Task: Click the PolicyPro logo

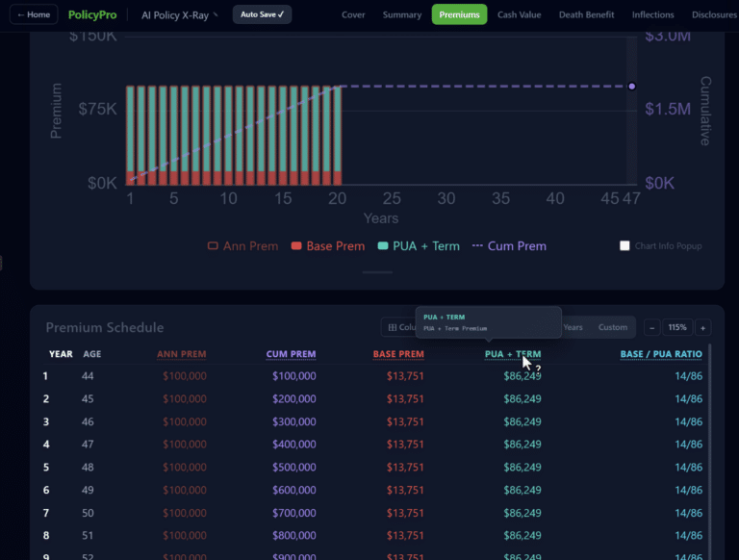Action: [90, 15]
